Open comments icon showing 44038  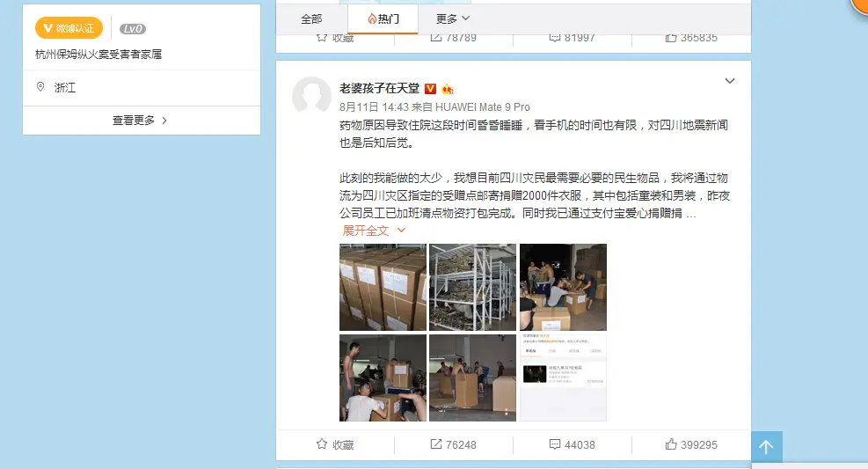(555, 444)
